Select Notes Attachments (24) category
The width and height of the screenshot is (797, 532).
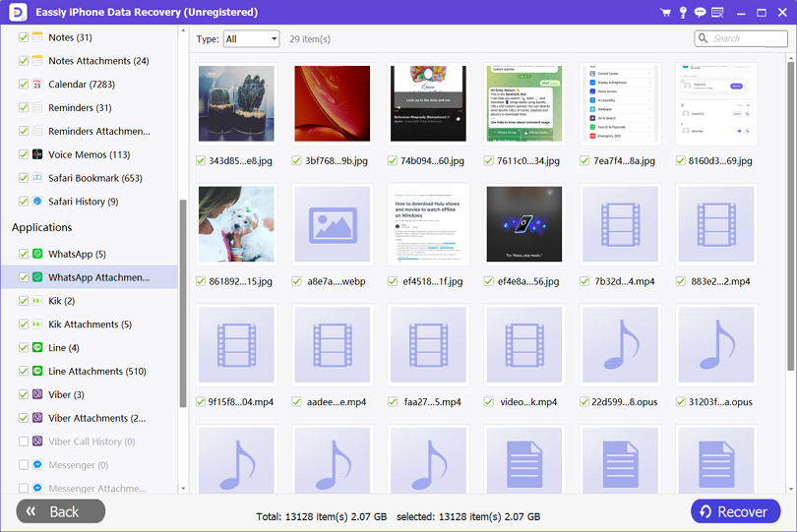90,61
